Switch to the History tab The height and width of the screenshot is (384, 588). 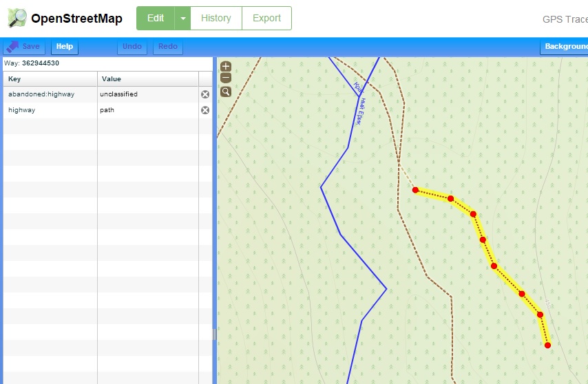point(216,19)
